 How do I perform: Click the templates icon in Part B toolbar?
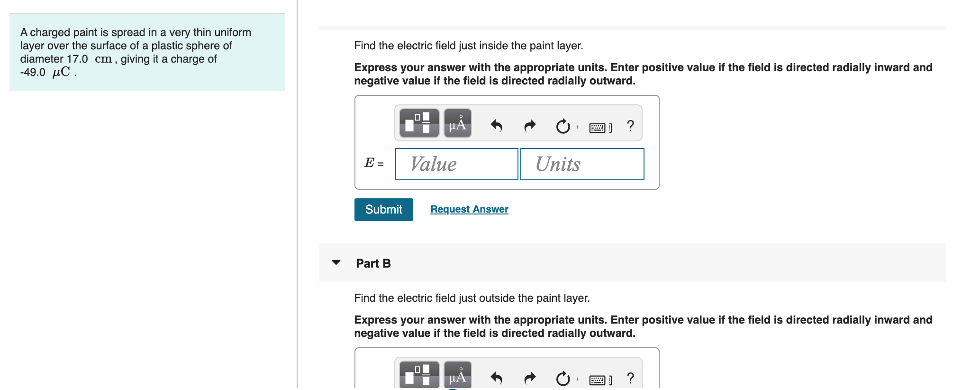[x=419, y=378]
